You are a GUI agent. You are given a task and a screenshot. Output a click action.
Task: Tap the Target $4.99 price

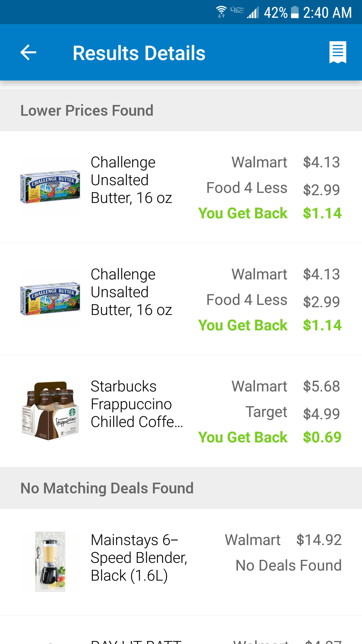(321, 413)
